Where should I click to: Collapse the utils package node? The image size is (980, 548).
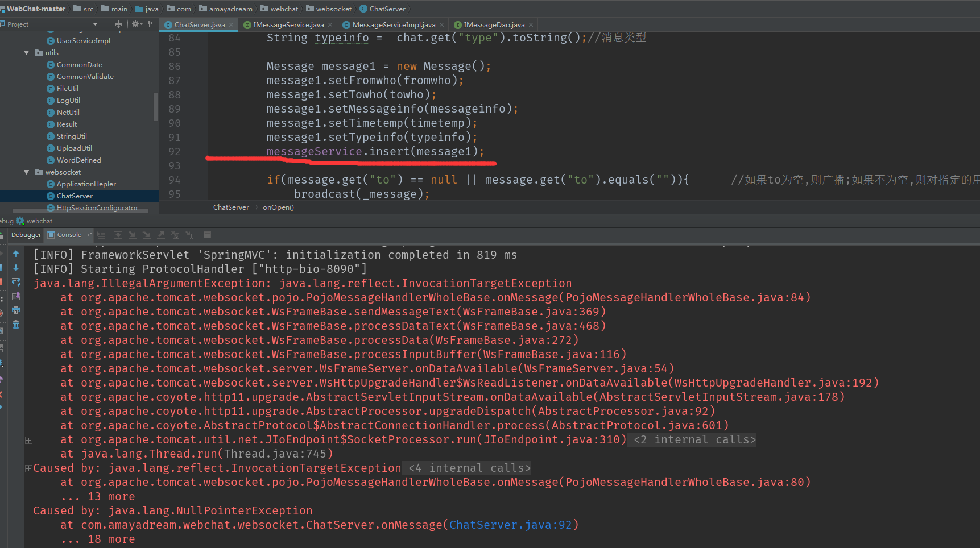click(x=27, y=52)
